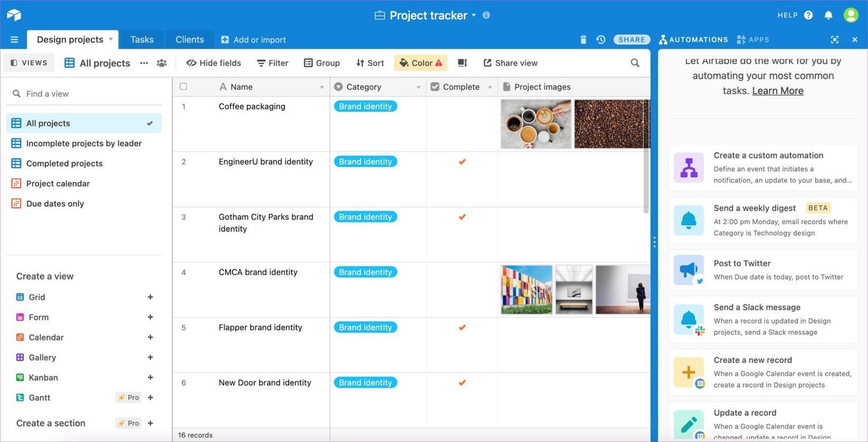
Task: Click the vertical panel divider handle
Action: 654,242
